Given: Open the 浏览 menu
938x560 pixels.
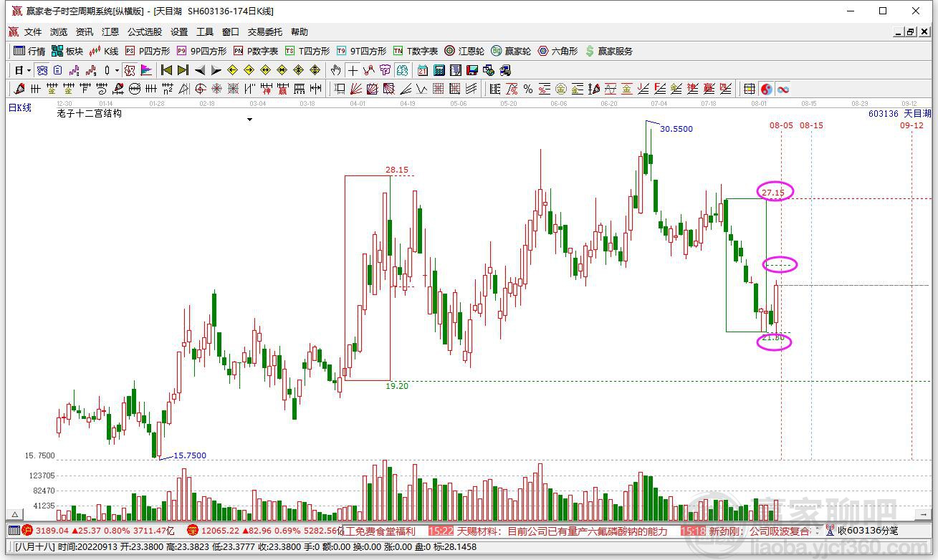Looking at the screenshot, I should (x=59, y=32).
